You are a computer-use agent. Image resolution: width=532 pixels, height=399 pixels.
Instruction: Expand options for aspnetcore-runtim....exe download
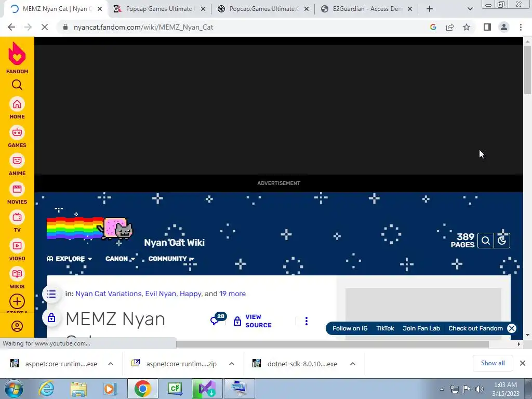tap(111, 364)
